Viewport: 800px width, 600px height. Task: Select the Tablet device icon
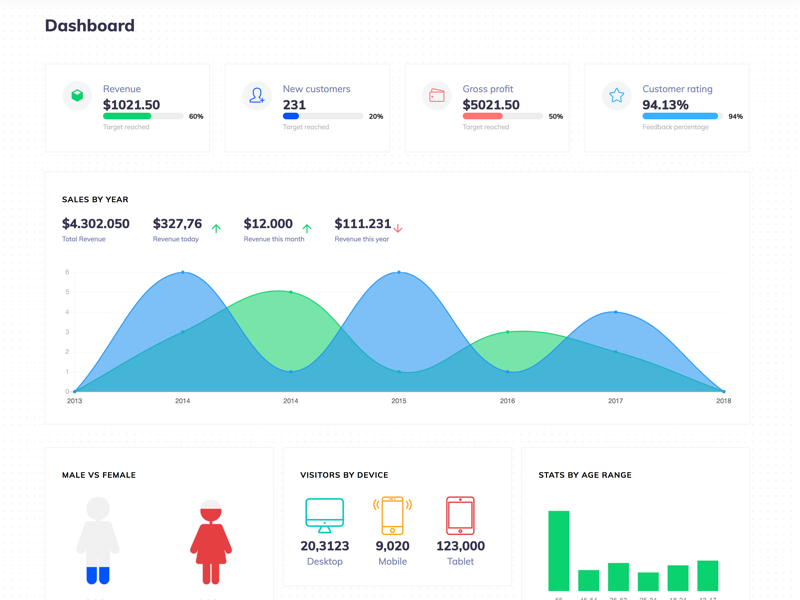[460, 514]
